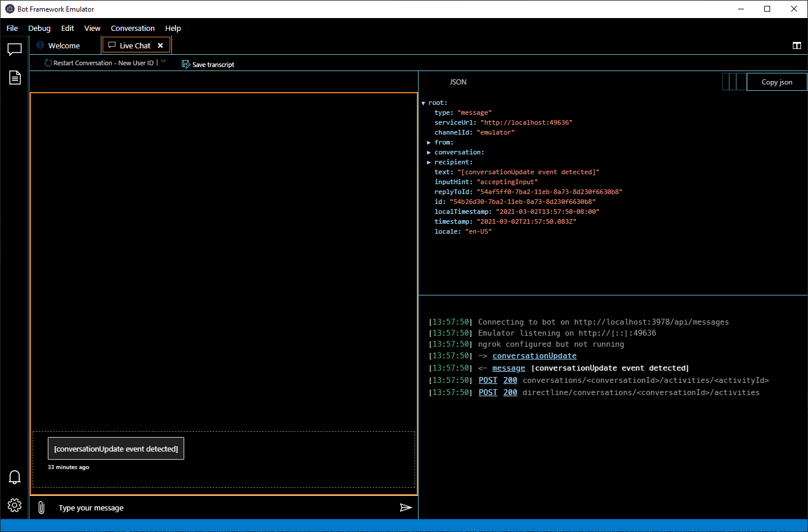Click the 200 status link in conversations row

pyautogui.click(x=511, y=380)
